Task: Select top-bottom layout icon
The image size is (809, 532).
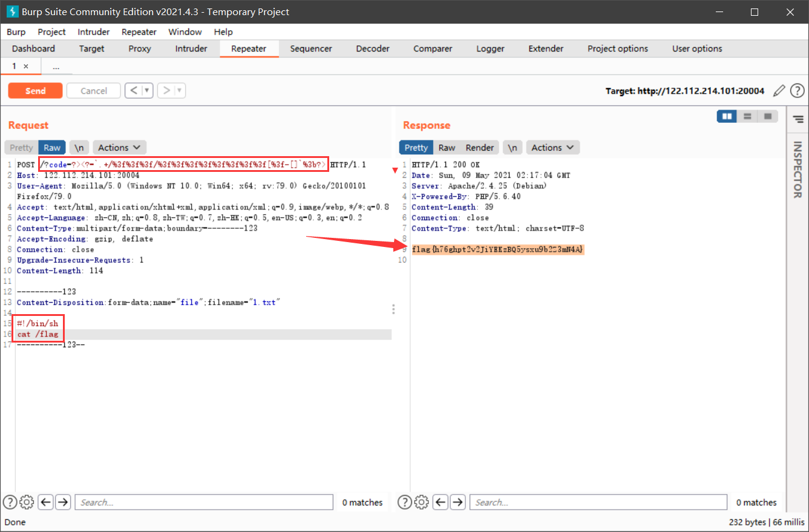Action: point(747,116)
